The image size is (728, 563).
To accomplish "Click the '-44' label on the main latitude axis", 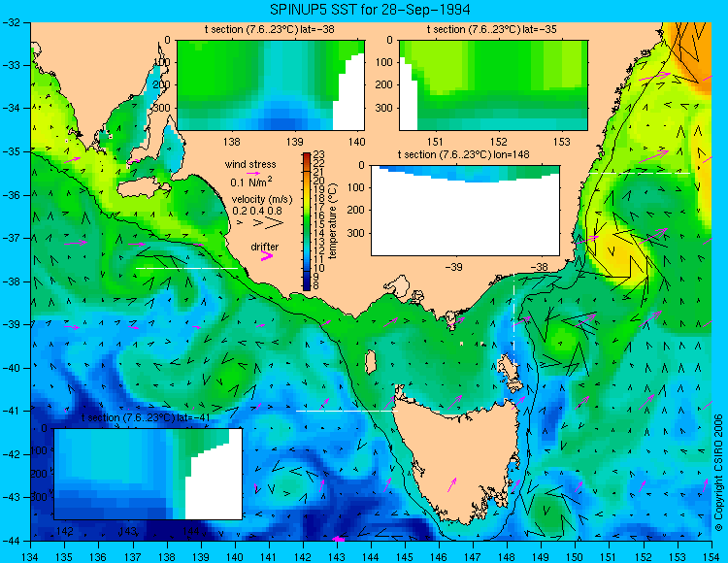I will pyautogui.click(x=11, y=541).
